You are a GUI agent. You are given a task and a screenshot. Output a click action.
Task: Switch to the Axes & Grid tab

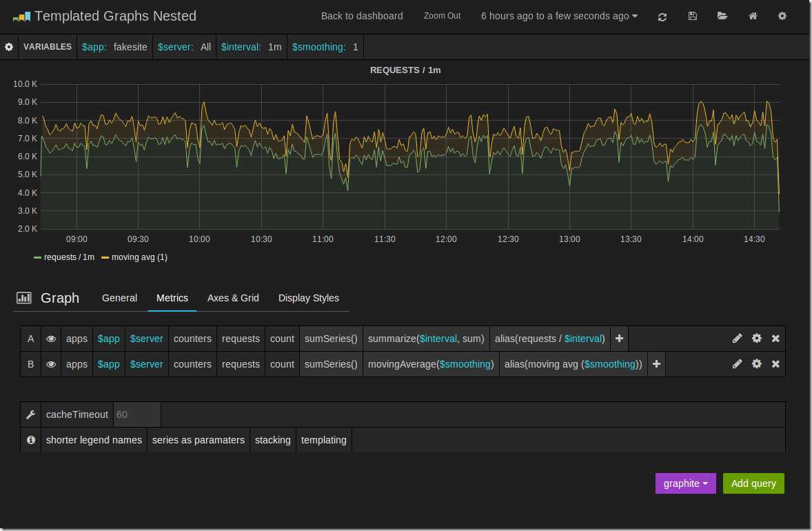pyautogui.click(x=233, y=298)
